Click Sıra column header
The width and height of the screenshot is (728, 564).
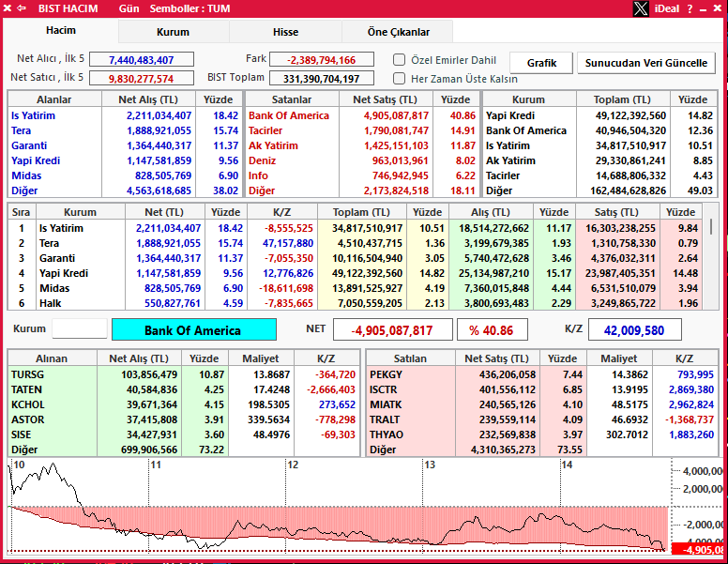21,212
